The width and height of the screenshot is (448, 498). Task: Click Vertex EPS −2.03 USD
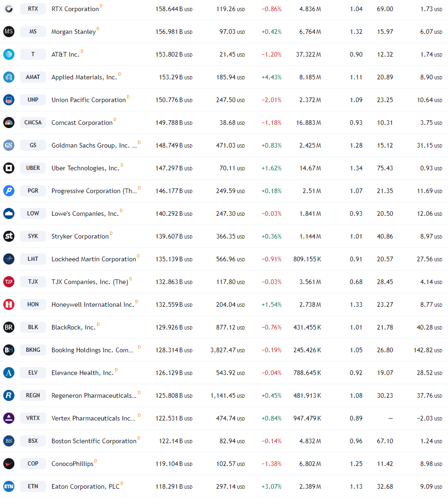click(x=429, y=419)
